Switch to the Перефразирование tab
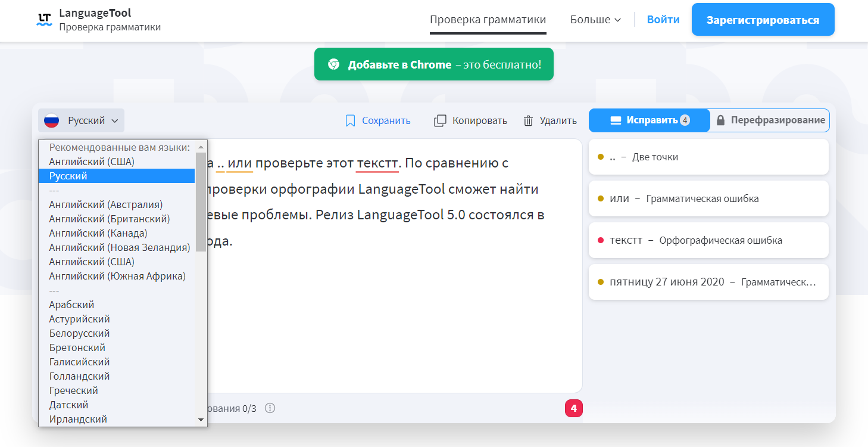The height and width of the screenshot is (447, 868). (770, 120)
